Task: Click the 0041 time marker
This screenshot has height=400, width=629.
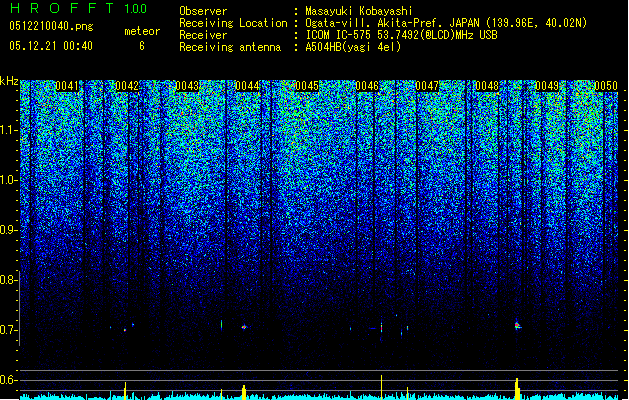Action: (x=67, y=86)
